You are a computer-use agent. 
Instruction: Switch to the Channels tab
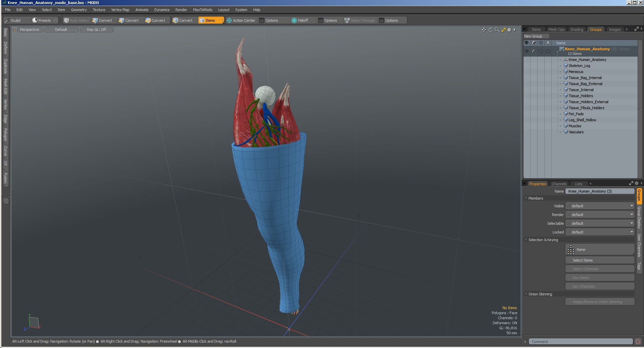click(x=559, y=184)
